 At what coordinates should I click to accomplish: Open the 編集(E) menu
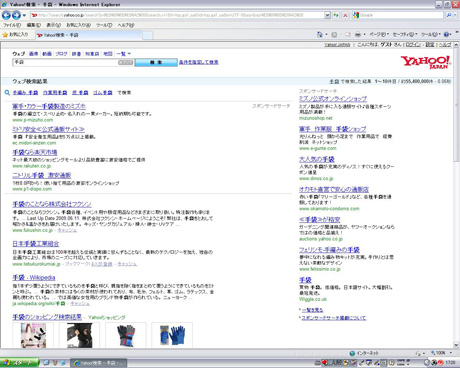click(33, 25)
